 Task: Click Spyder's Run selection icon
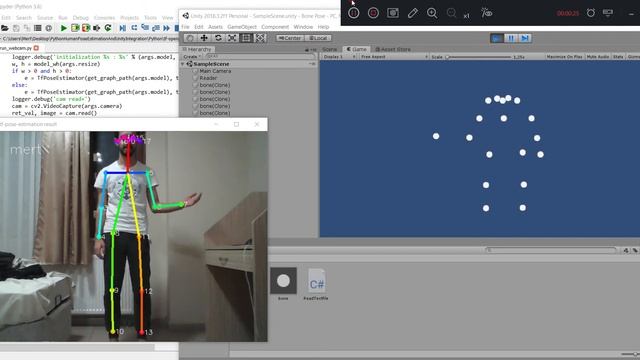(x=97, y=28)
